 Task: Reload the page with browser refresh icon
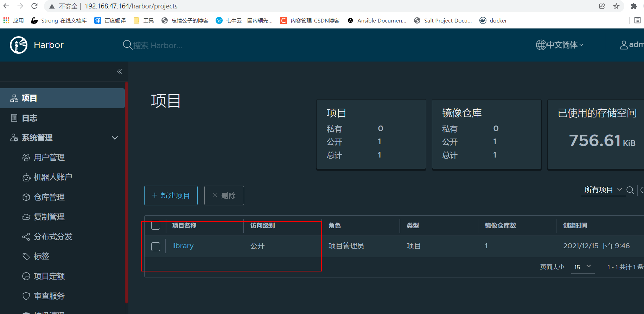tap(34, 6)
